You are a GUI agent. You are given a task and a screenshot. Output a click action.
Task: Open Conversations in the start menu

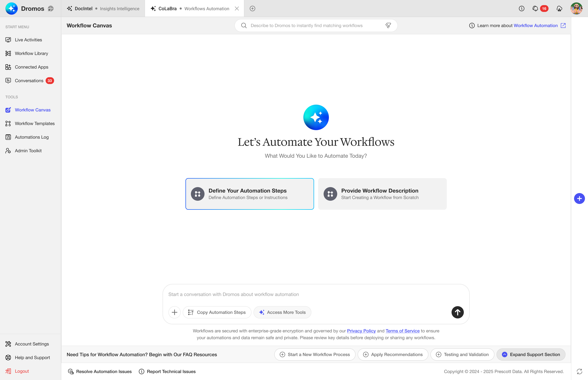(29, 81)
